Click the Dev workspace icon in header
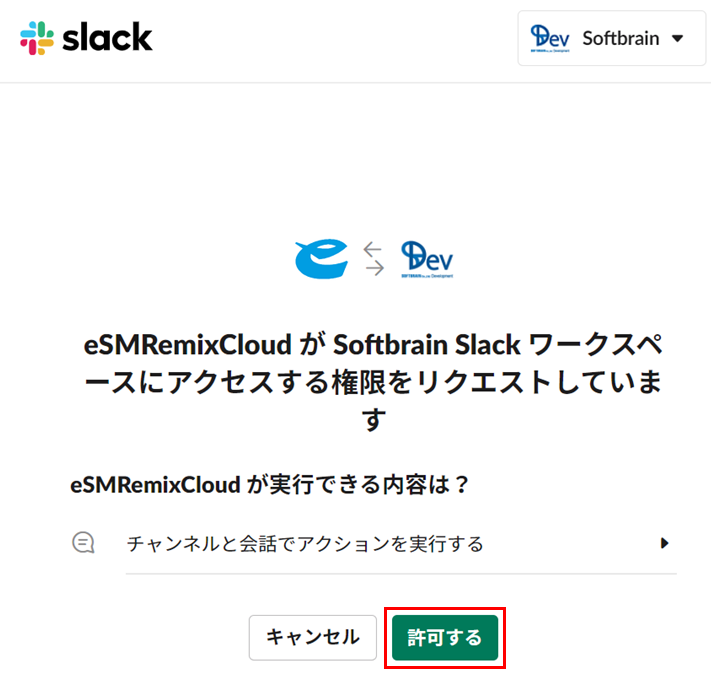Viewport: 711px width, 688px height. pyautogui.click(x=550, y=39)
